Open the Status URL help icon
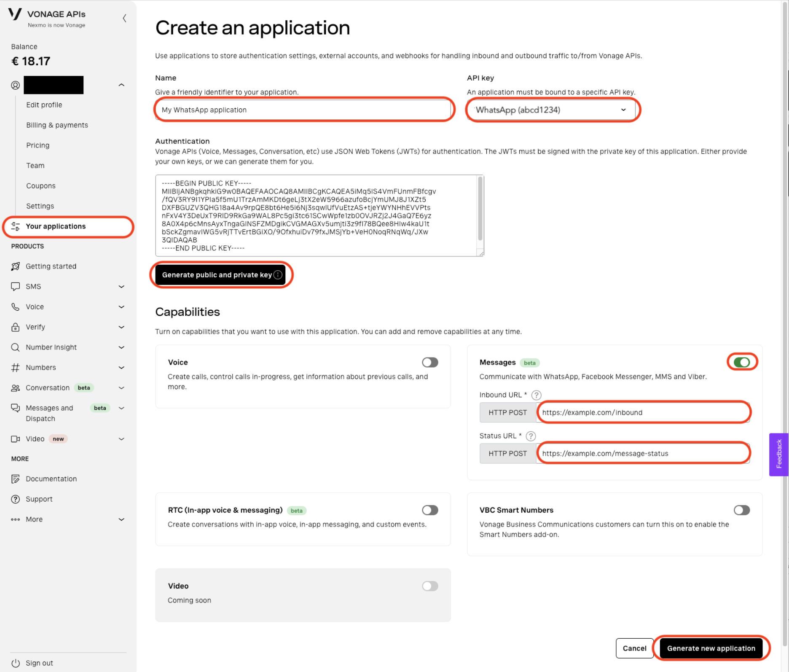This screenshot has width=789, height=672. 531,436
